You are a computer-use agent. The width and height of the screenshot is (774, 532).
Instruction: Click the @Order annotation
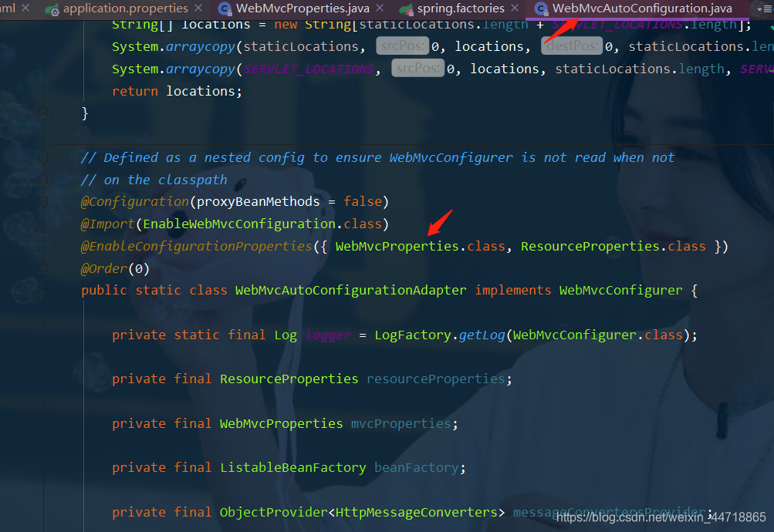point(104,268)
